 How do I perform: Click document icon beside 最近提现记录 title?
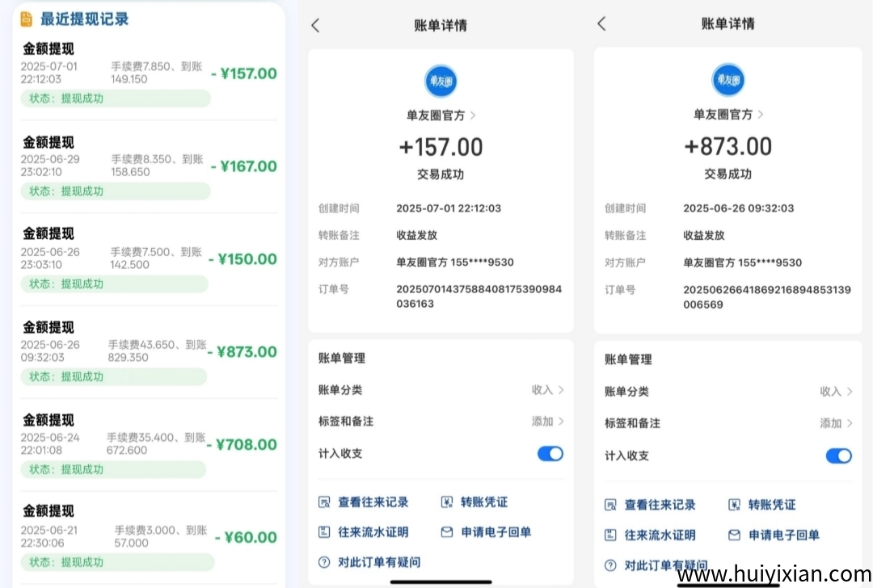[x=27, y=19]
